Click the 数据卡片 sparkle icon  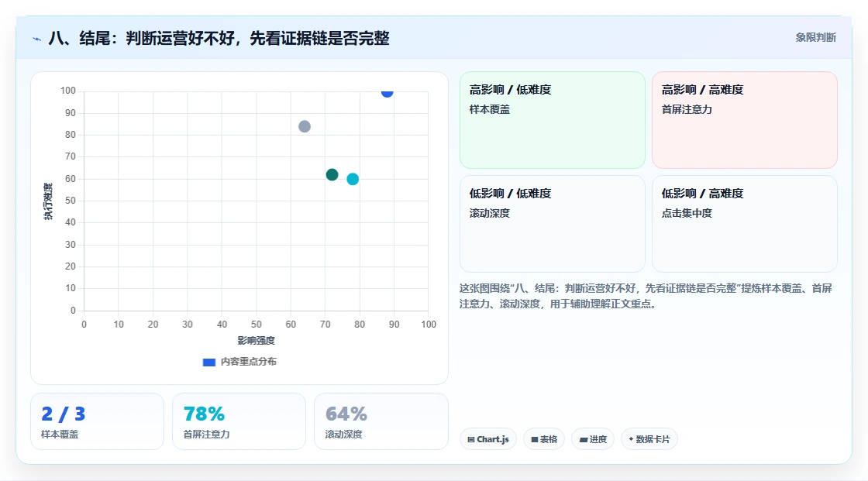click(x=631, y=439)
